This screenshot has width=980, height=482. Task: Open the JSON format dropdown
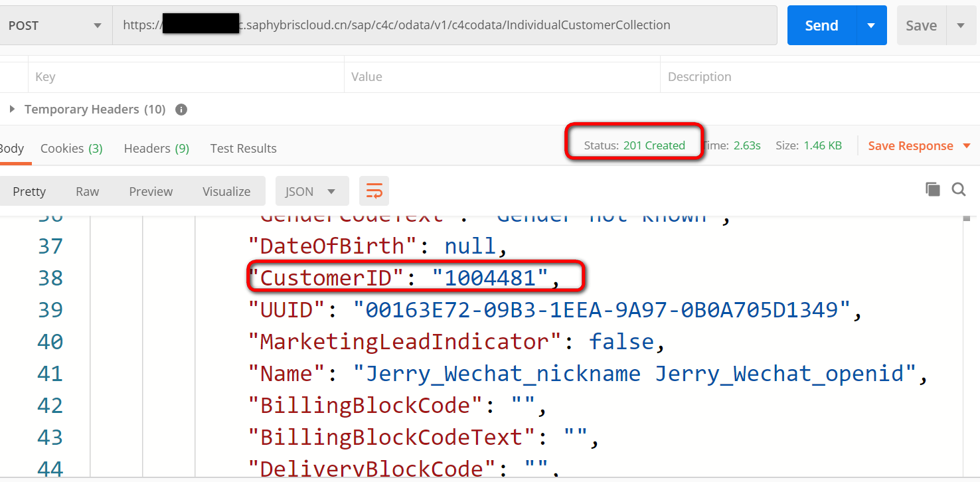(x=312, y=191)
